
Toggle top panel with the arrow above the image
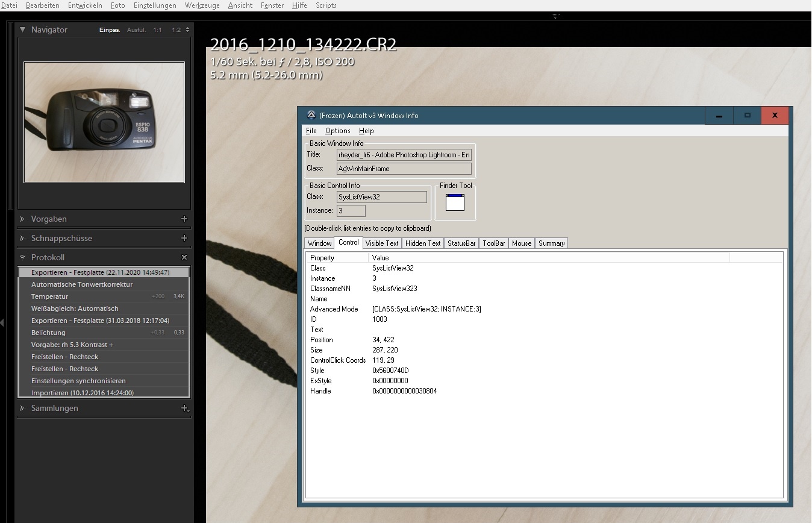556,16
